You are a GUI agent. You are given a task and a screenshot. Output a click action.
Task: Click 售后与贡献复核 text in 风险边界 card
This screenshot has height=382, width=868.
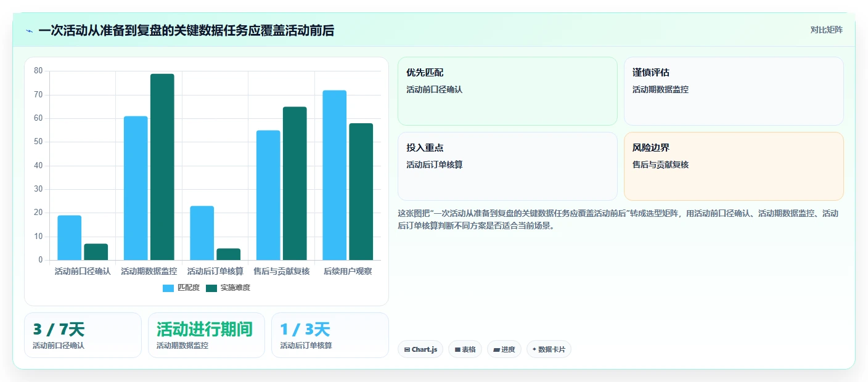click(660, 165)
